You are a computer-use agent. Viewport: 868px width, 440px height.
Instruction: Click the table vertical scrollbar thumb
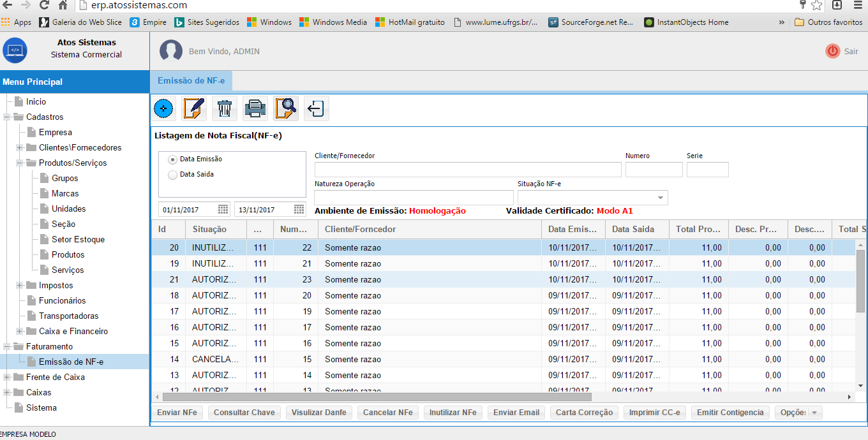(x=860, y=281)
